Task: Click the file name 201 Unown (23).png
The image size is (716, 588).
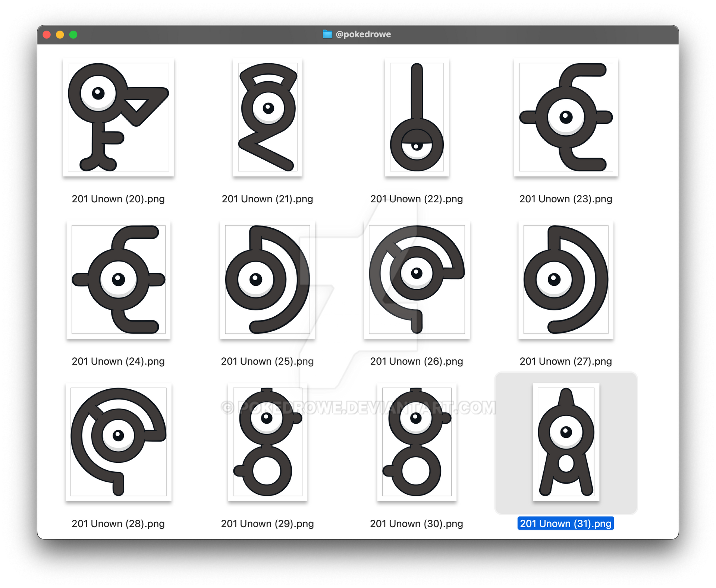Action: tap(566, 199)
